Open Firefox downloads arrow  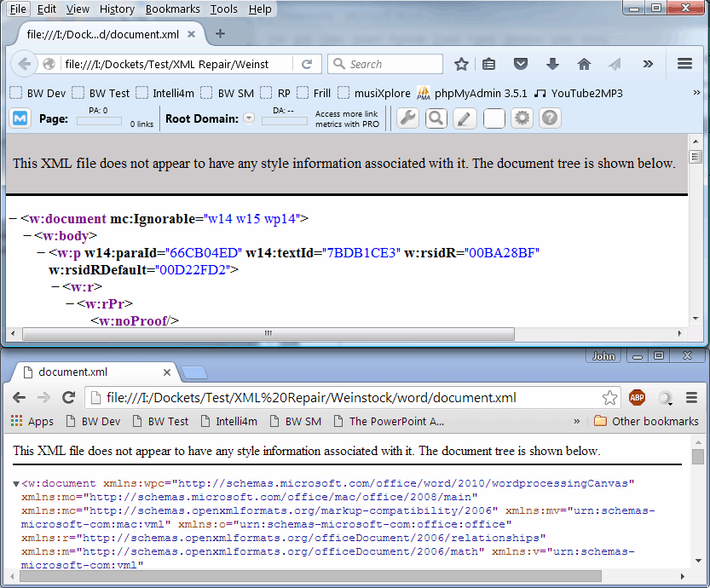coord(552,64)
